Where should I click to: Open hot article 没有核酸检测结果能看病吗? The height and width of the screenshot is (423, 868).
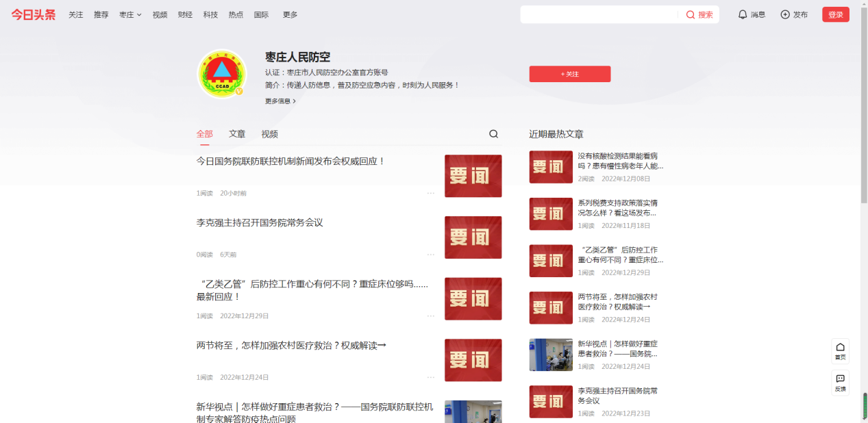(621, 161)
